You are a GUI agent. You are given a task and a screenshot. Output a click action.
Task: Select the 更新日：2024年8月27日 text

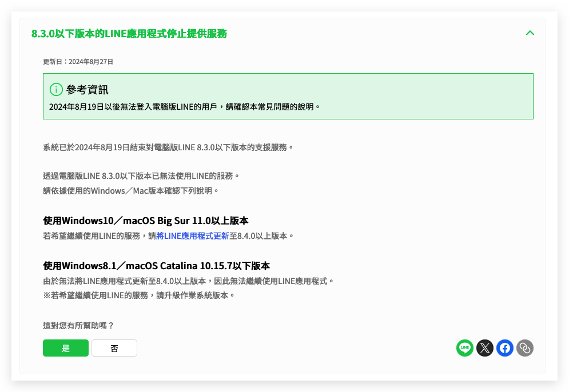point(78,62)
